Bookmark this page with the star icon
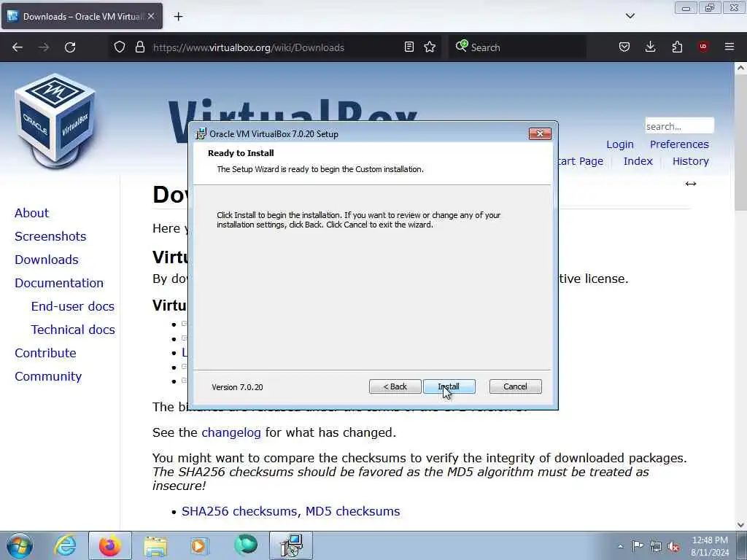The width and height of the screenshot is (747, 560). (430, 47)
